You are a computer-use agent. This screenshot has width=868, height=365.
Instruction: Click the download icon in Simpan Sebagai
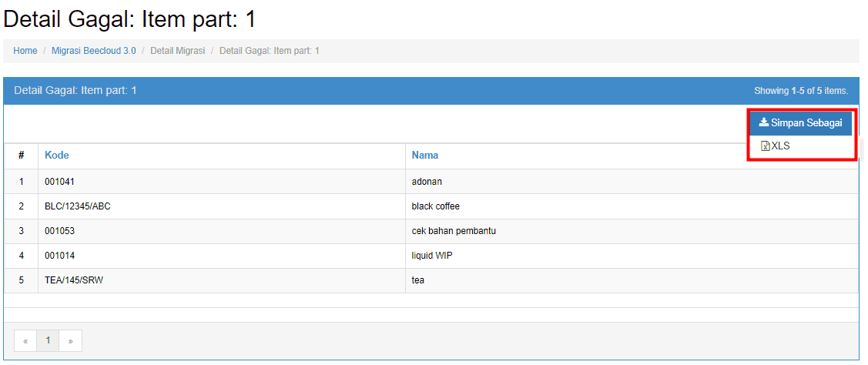click(x=763, y=122)
